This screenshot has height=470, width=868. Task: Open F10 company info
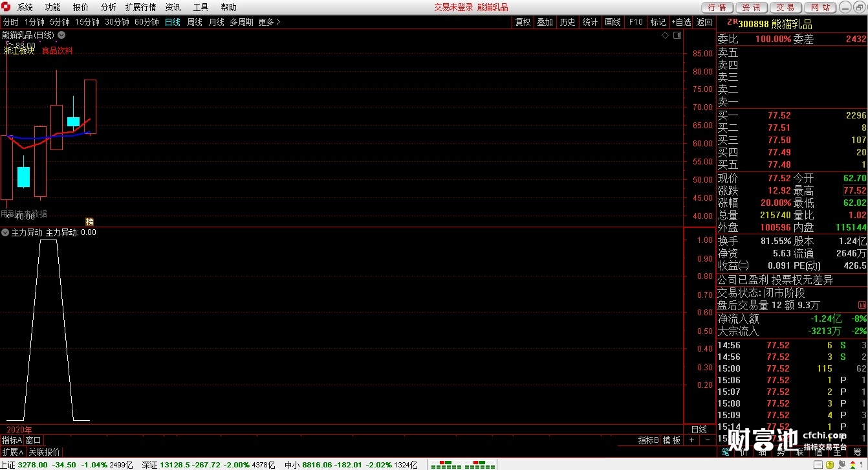point(636,22)
